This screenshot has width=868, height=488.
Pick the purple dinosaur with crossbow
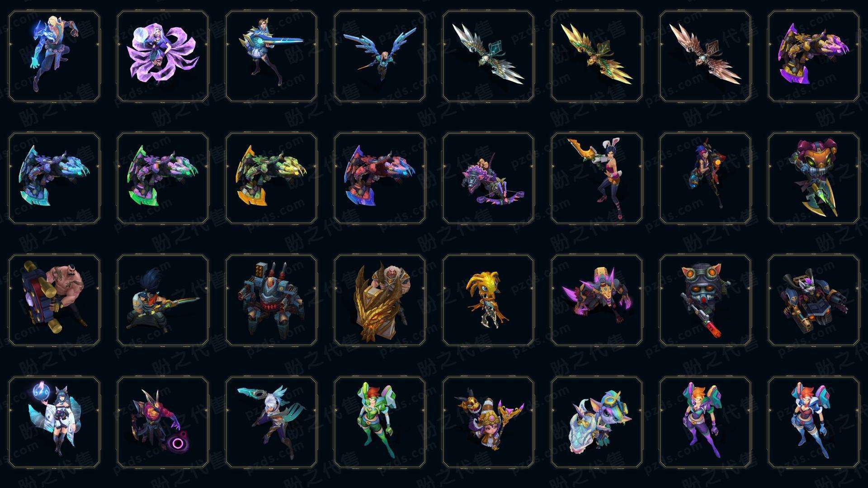tap(488, 178)
